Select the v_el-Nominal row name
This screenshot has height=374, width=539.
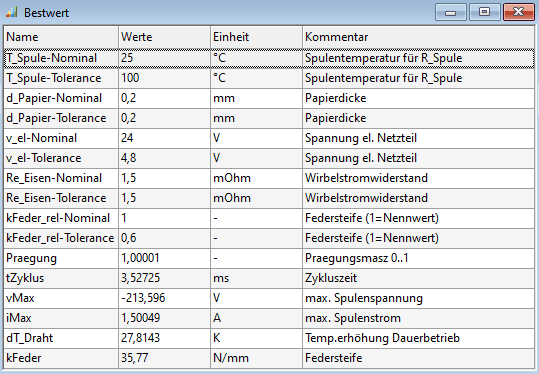click(41, 138)
